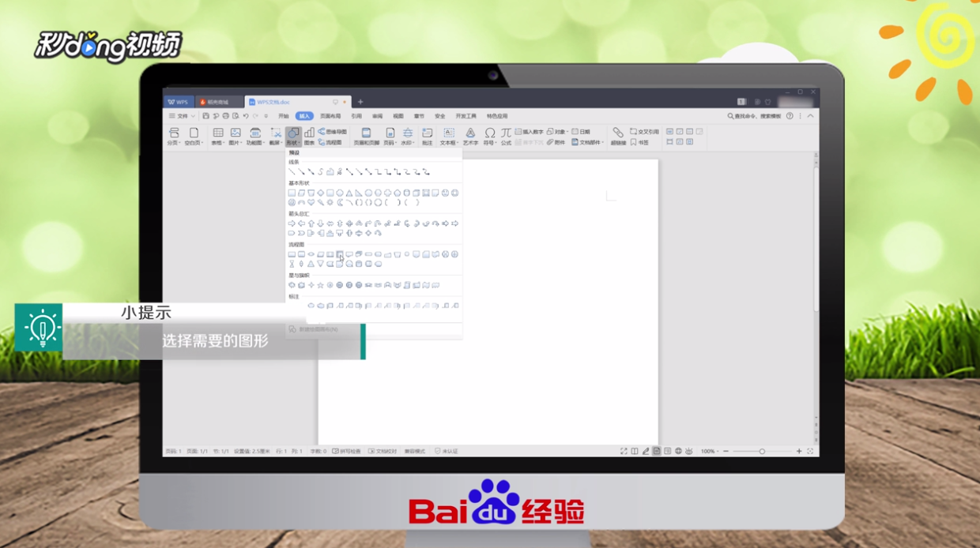Insert a 交叉引用 cross reference
This screenshot has height=548, width=980.
(x=645, y=132)
